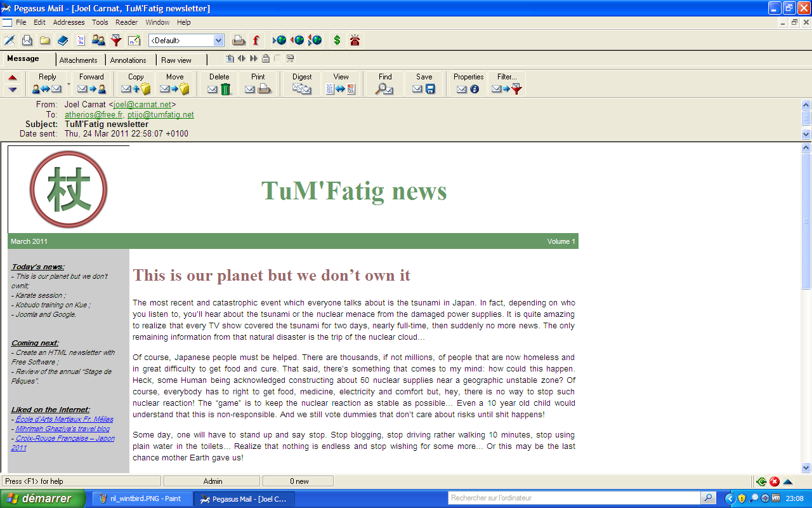812x508 pixels.
Task: Open Mihrimah Ghaziya's travel blog link
Action: pyautogui.click(x=63, y=429)
